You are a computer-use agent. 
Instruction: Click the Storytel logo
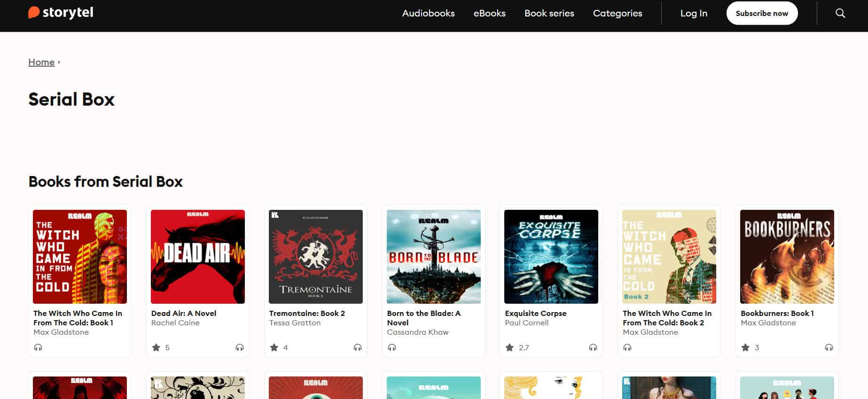pos(61,13)
